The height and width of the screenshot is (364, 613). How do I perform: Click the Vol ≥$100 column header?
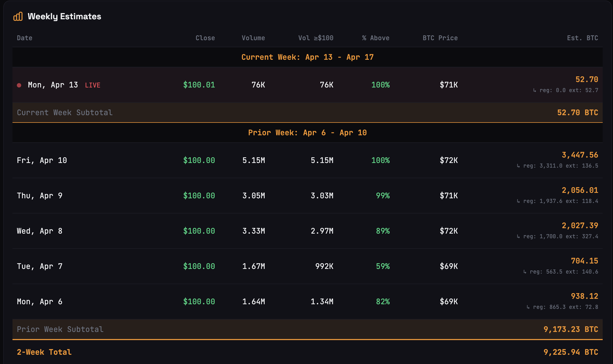[x=316, y=38]
